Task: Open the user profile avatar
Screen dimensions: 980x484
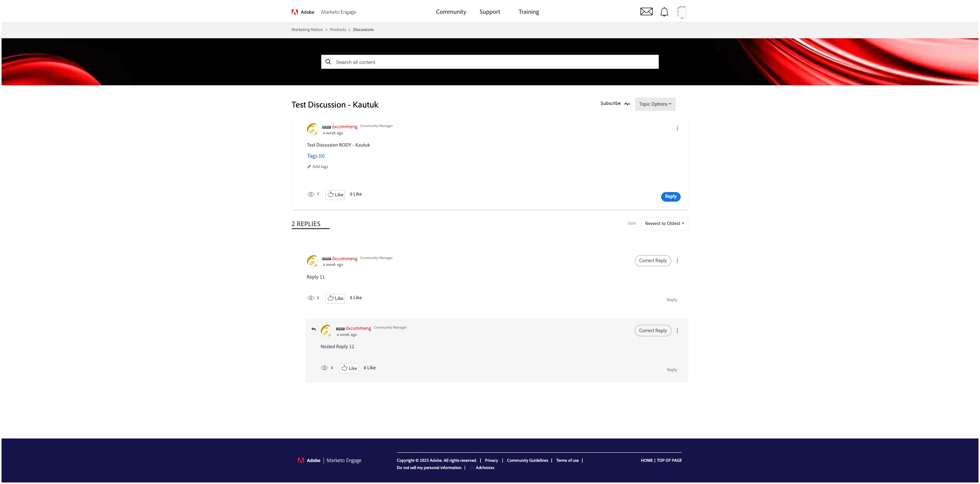Action: coord(682,12)
